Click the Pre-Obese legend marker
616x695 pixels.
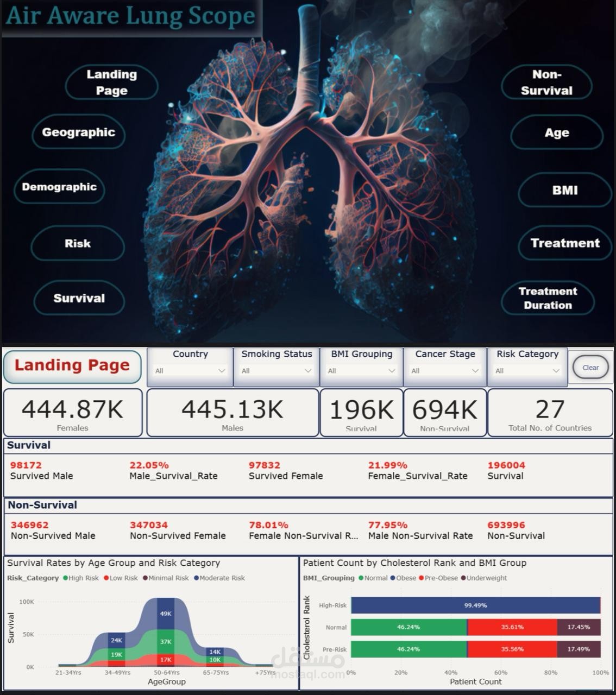click(x=422, y=578)
